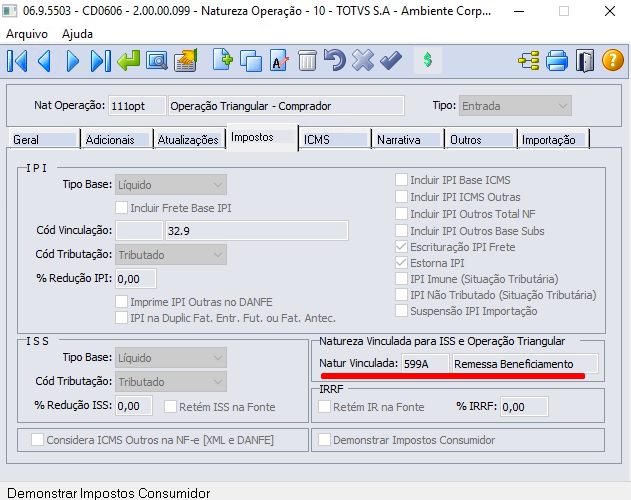Toggle Considera ICMS Outros na NF-e checkbox

(37, 440)
